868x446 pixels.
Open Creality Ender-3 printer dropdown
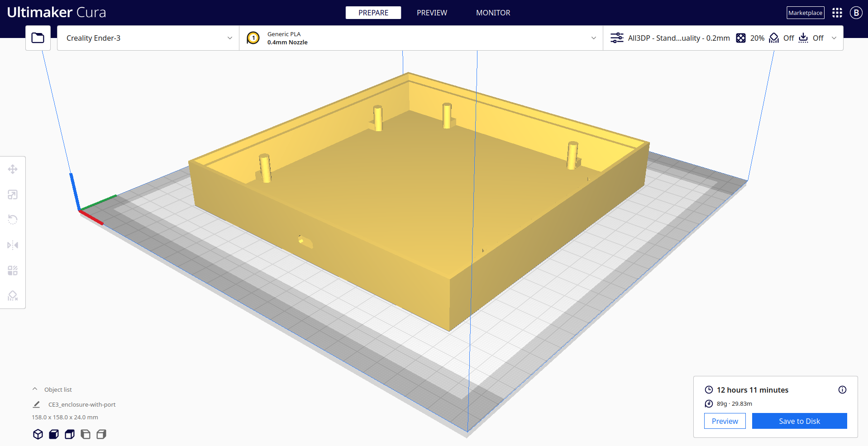148,38
